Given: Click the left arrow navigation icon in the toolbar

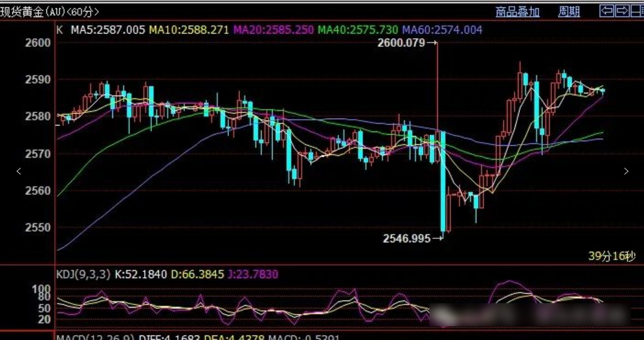Looking at the screenshot, I should point(607,11).
